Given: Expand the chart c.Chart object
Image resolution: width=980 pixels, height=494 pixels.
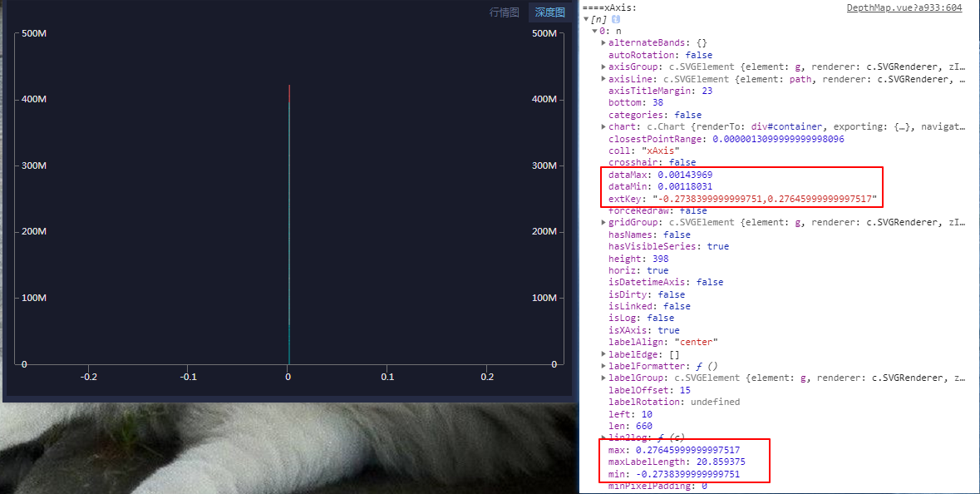Looking at the screenshot, I should coord(603,126).
